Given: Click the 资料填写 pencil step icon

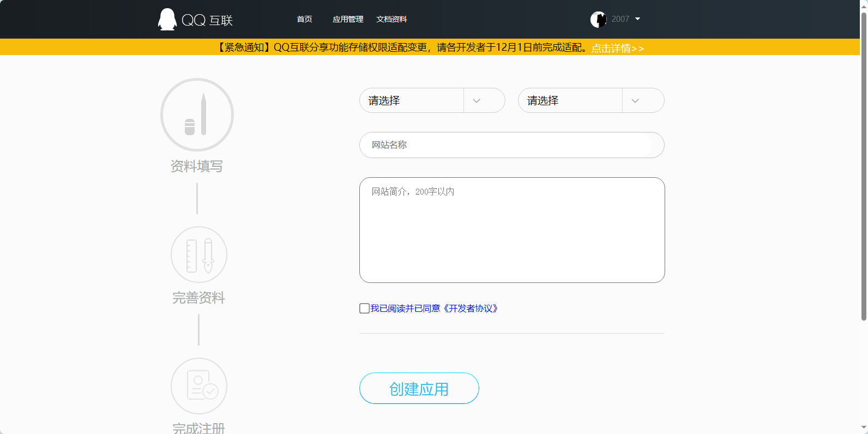Looking at the screenshot, I should 197,115.
